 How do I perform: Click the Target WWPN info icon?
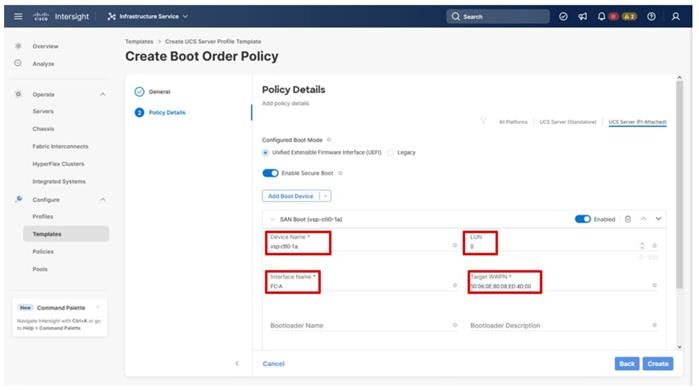click(x=654, y=285)
